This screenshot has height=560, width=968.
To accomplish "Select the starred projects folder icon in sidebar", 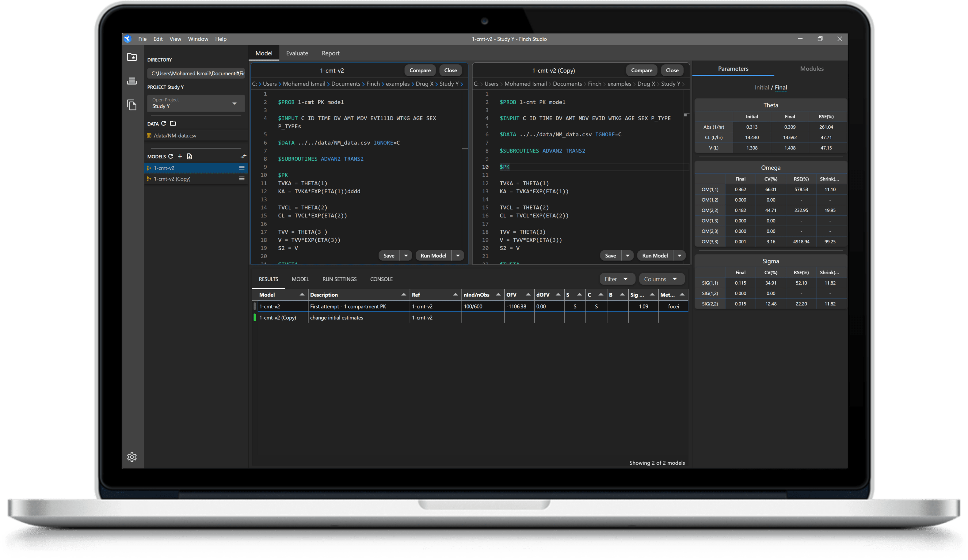I will (132, 57).
